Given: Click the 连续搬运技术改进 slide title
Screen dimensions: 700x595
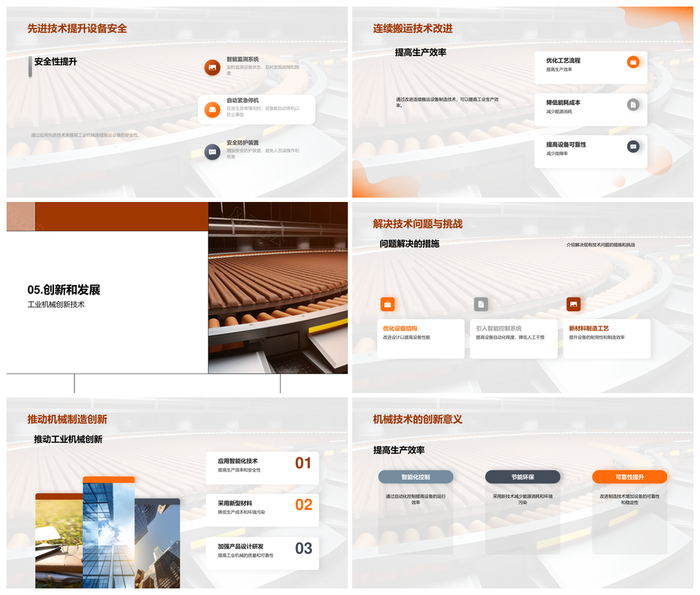Looking at the screenshot, I should [413, 28].
